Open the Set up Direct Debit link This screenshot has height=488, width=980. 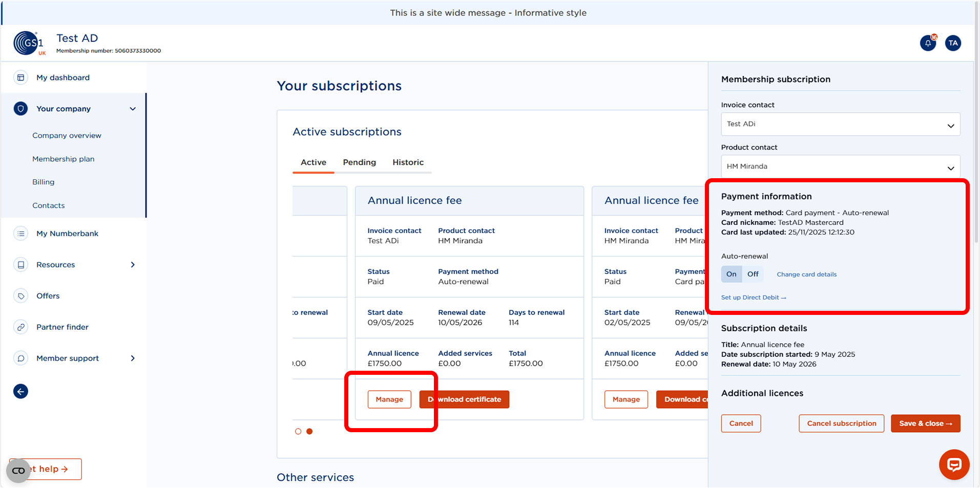753,297
